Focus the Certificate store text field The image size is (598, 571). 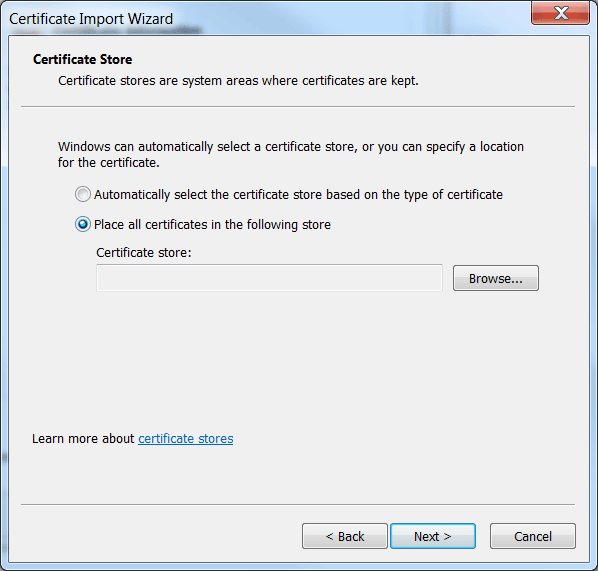pos(269,278)
